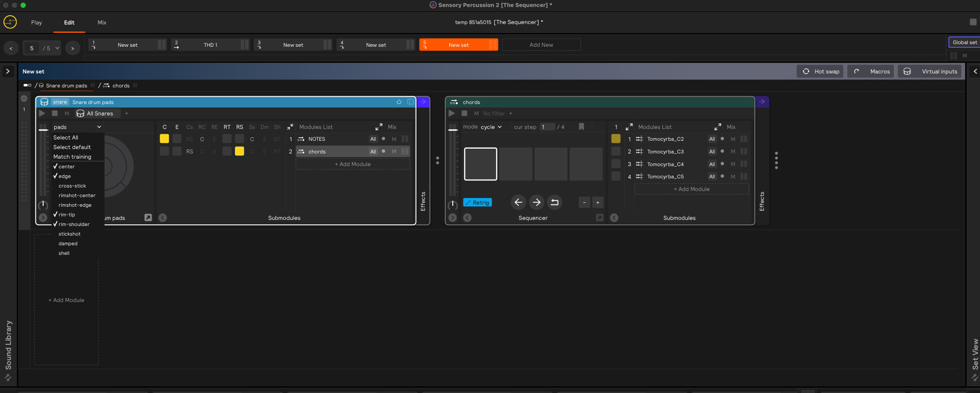
Task: Enable the cross-stick pad option
Action: click(72, 186)
